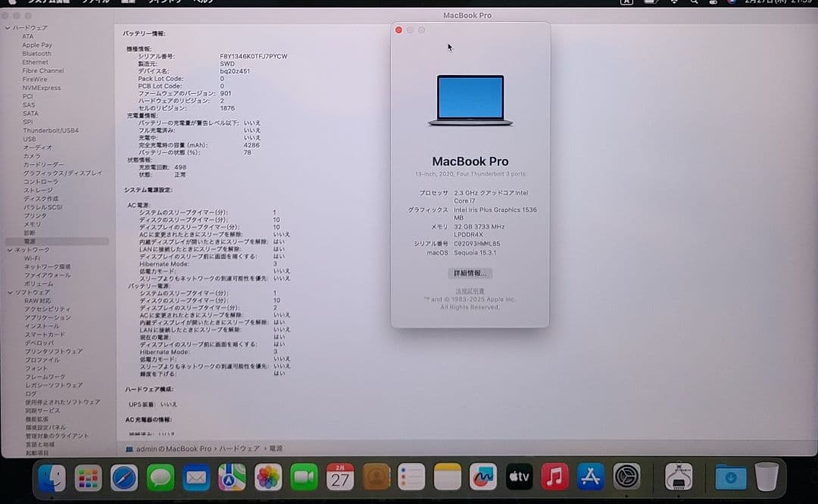Open Calendar showing 27 in Dock

(340, 478)
